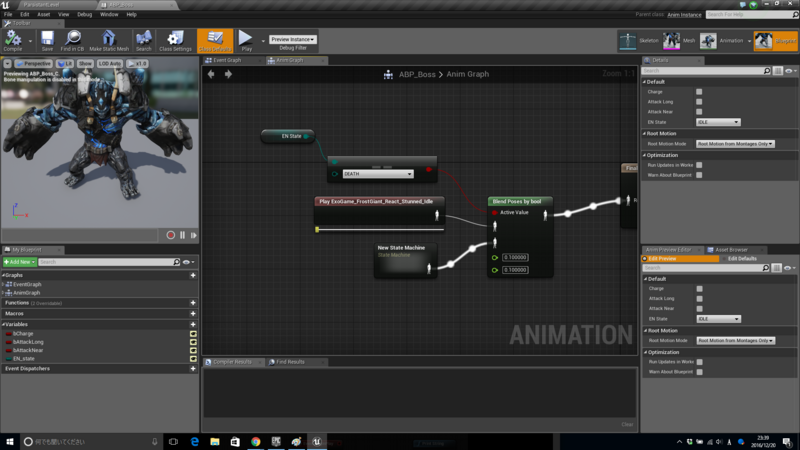Switch to Blueprint mode icon
This screenshot has width=800, height=450.
click(763, 41)
